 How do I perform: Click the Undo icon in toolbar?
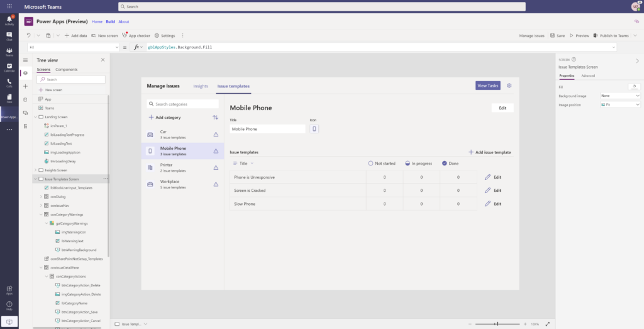pyautogui.click(x=28, y=36)
